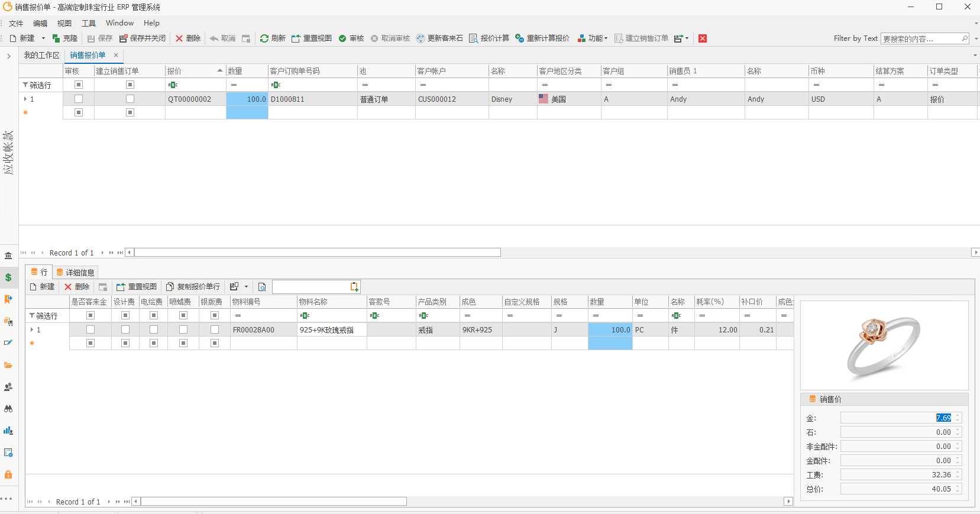Click the binoculars icon in the left sidebar

tap(8, 409)
